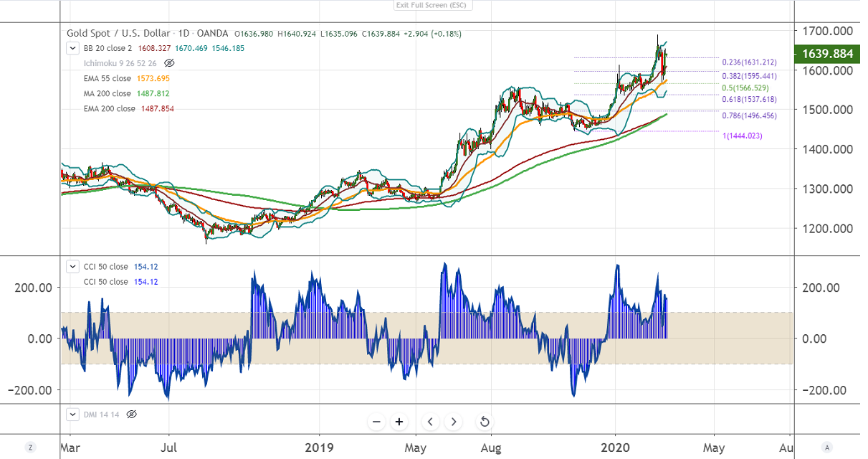Click the 1700.000 price axis label
The image size is (868, 459).
(827, 31)
